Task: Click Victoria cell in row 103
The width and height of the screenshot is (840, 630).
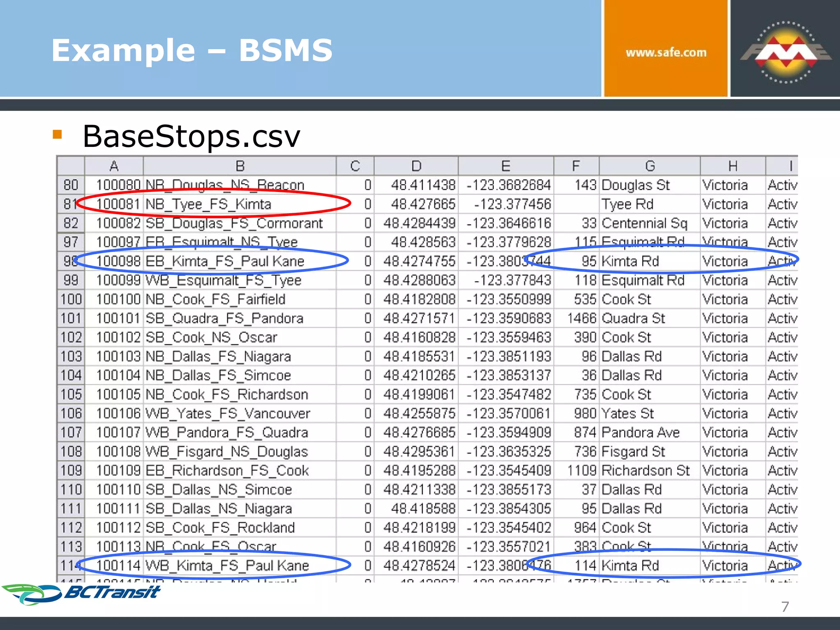Action: coord(733,356)
